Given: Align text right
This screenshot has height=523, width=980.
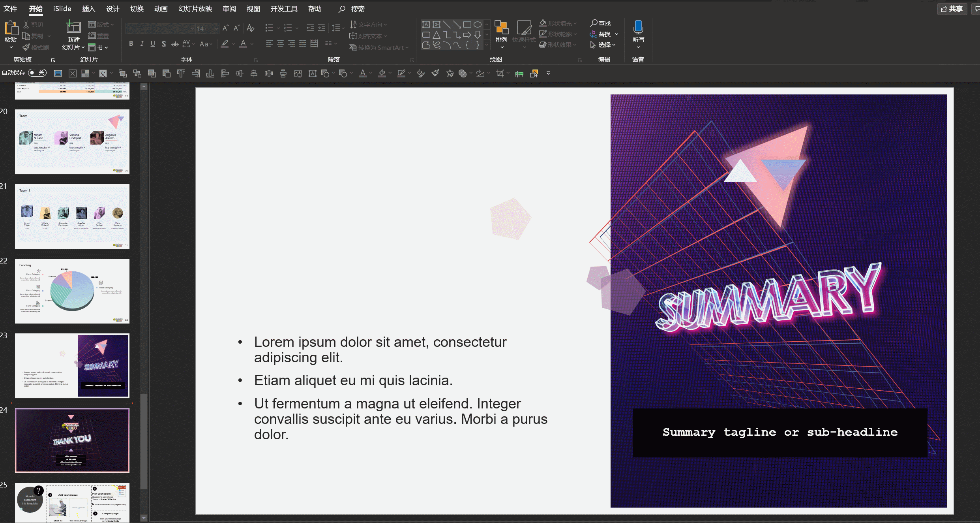Looking at the screenshot, I should click(x=292, y=43).
